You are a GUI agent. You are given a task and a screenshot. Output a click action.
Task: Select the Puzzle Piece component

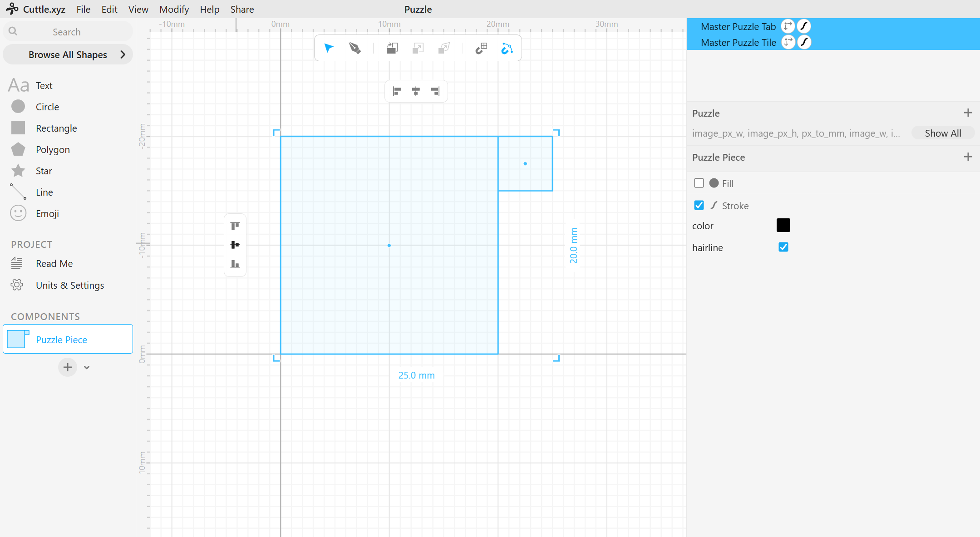(68, 339)
